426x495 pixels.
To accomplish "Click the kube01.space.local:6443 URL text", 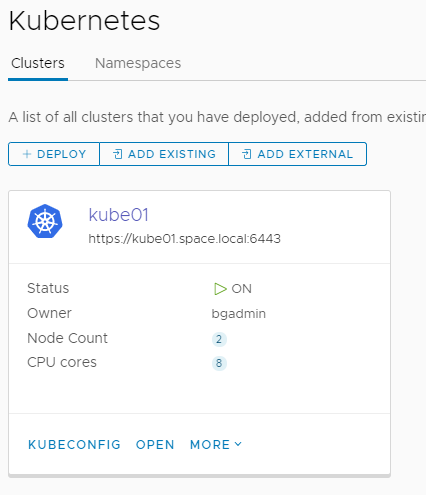I will (185, 239).
